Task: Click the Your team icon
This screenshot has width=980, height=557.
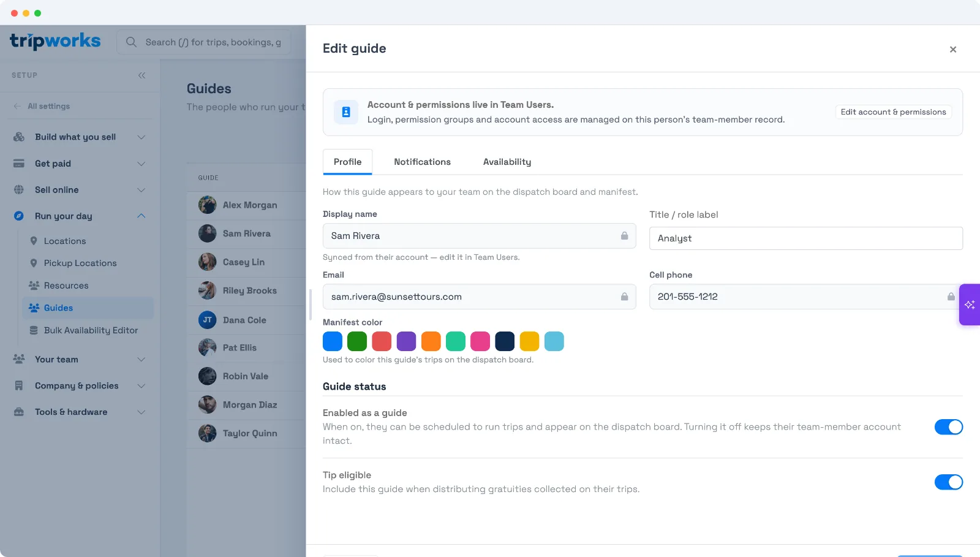Action: click(x=19, y=359)
